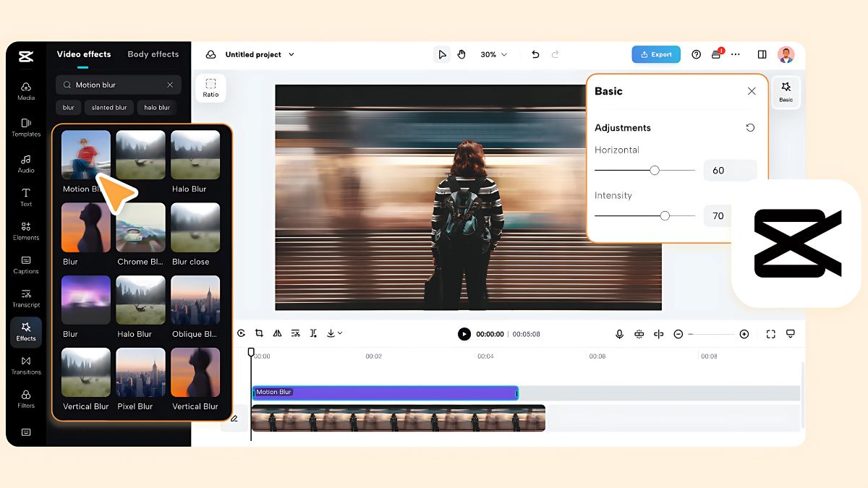Open the Media panel in the sidebar
The image size is (868, 488).
coord(25,88)
